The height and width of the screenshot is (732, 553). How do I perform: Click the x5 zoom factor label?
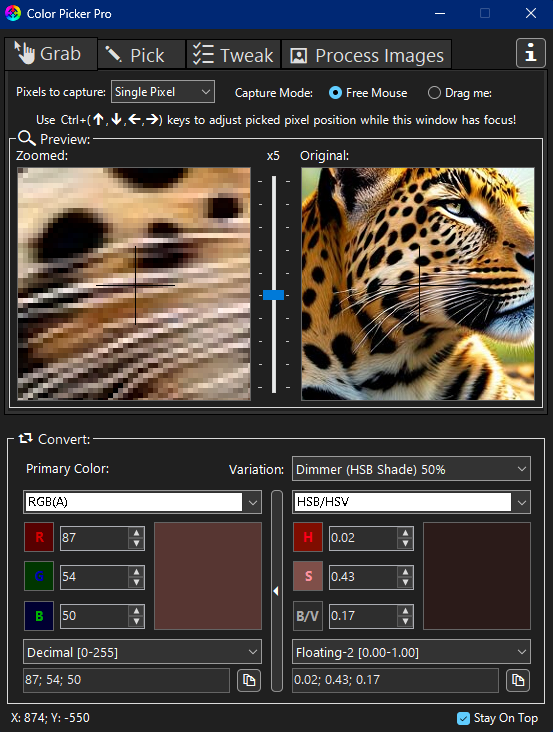273,156
